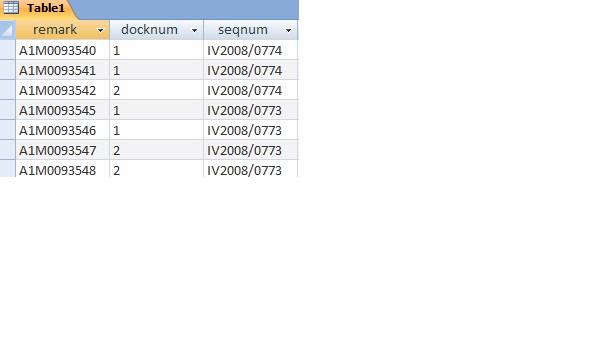The width and height of the screenshot is (614, 360).
Task: Click docknum cell in A1M0093542 row
Action: point(157,90)
